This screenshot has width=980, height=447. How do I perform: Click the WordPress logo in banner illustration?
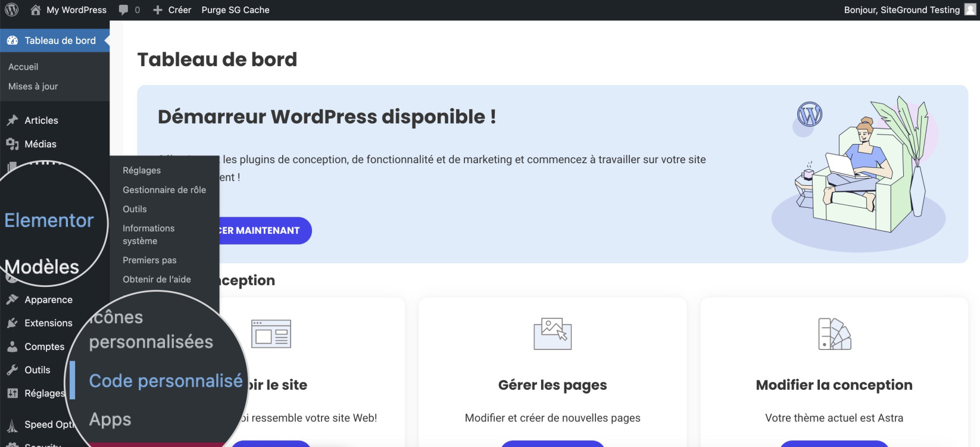click(810, 114)
